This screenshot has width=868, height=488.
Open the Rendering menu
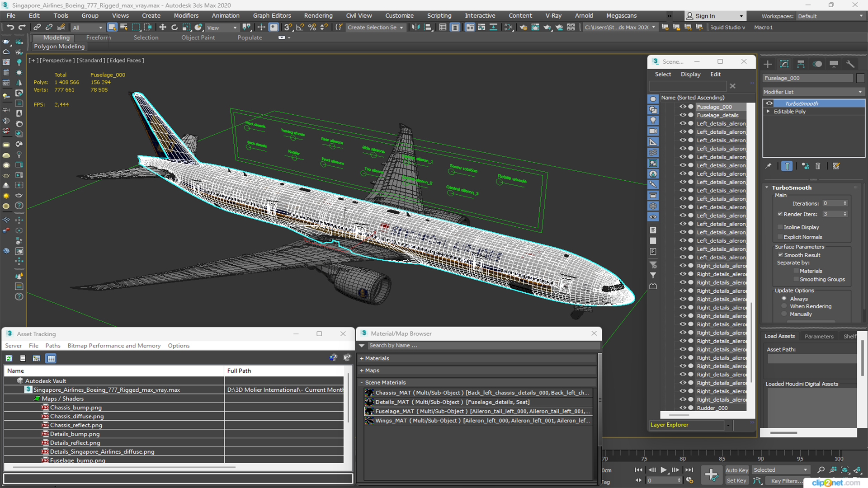click(318, 16)
